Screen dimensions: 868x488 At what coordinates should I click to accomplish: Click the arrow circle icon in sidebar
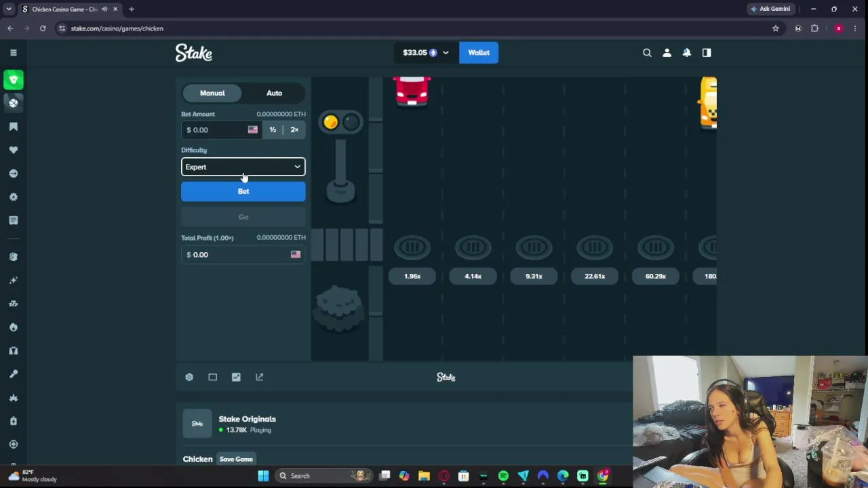click(13, 174)
